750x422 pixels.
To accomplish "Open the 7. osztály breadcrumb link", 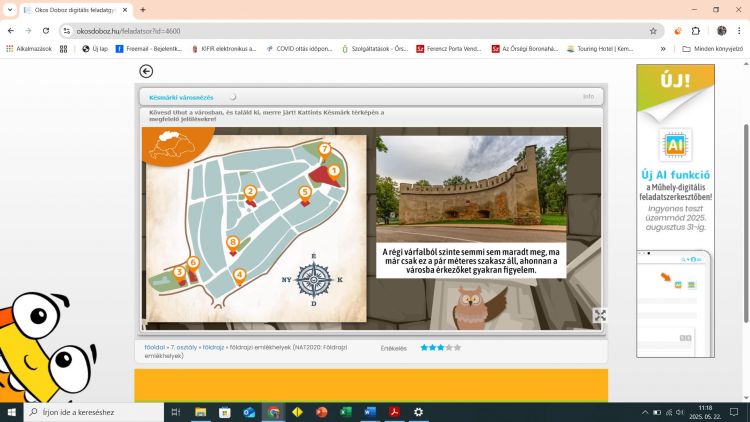I will click(183, 347).
